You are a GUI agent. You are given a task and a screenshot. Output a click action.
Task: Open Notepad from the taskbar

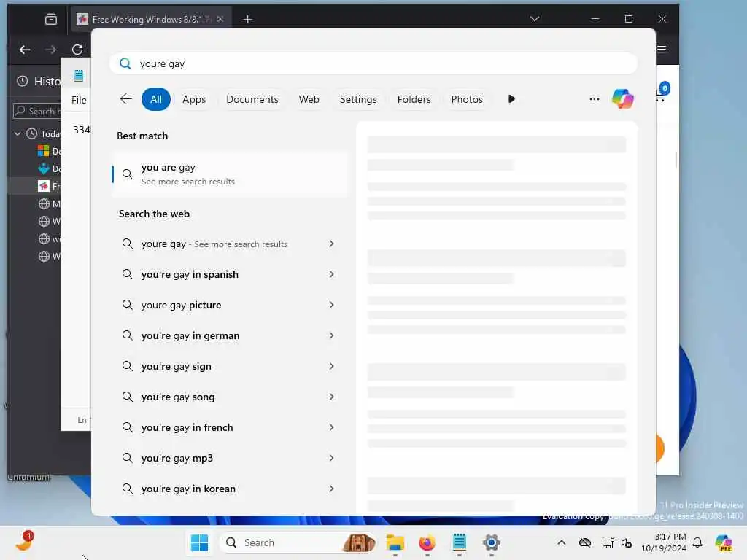click(x=460, y=542)
